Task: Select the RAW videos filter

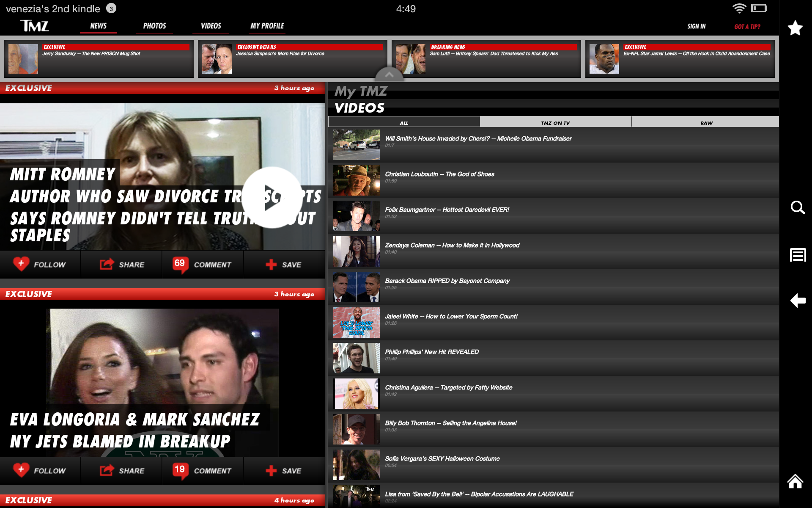Action: point(706,123)
